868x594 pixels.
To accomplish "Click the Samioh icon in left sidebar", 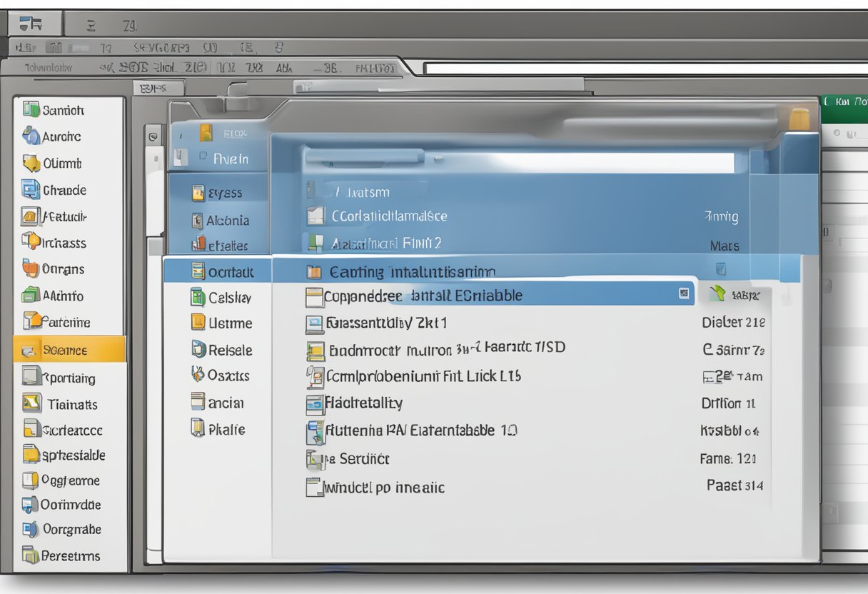I will [x=31, y=109].
